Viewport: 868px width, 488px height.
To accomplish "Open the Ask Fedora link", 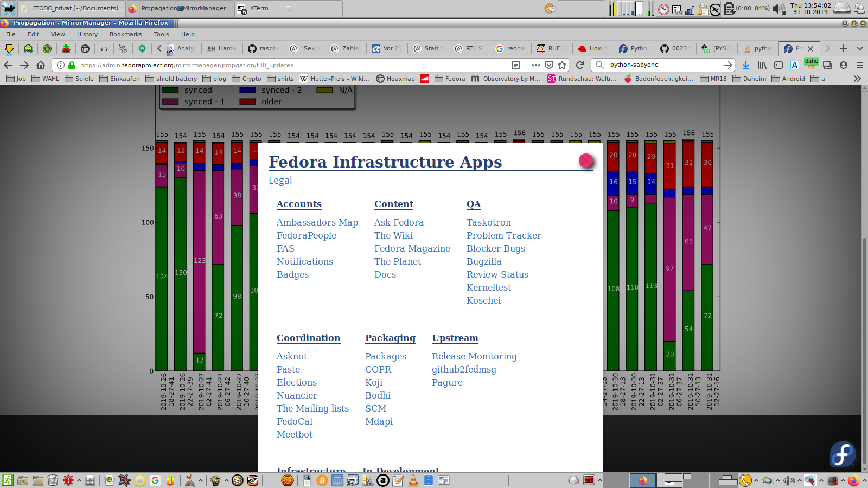I will coord(399,222).
